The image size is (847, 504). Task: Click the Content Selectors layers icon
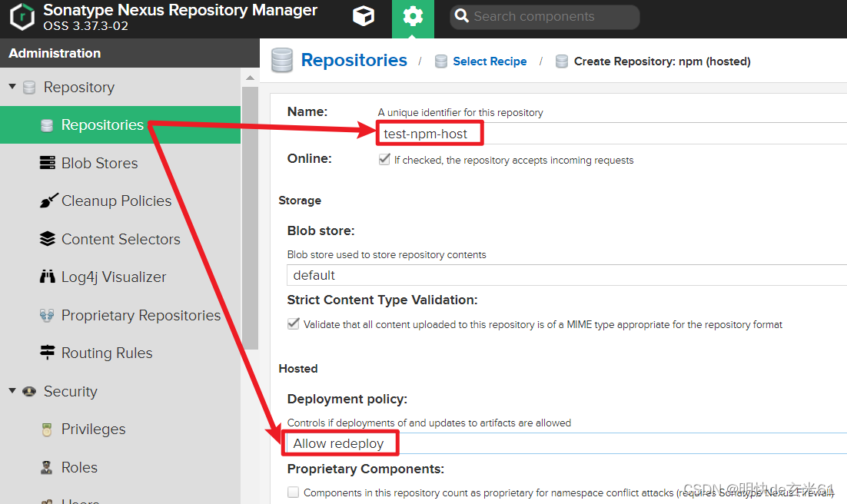click(x=48, y=239)
